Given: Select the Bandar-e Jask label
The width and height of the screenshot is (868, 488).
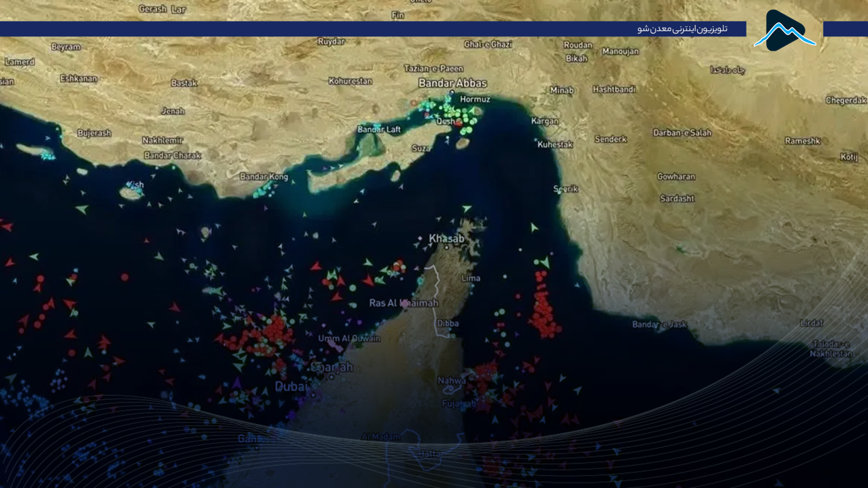Looking at the screenshot, I should tap(659, 324).
